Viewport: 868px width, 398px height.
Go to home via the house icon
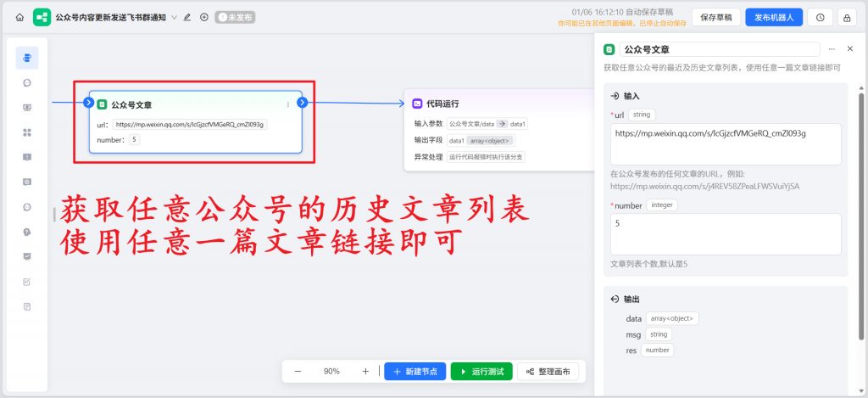click(20, 17)
